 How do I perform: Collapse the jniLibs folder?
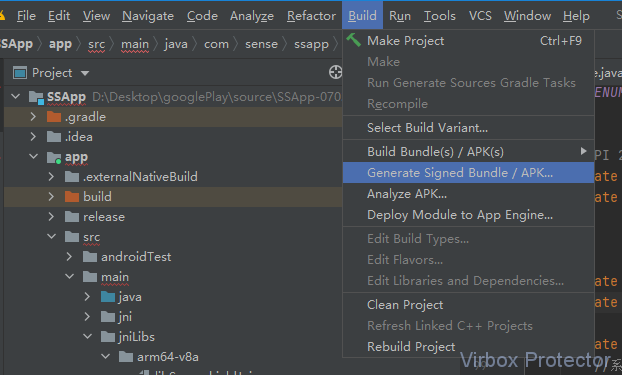click(x=88, y=337)
